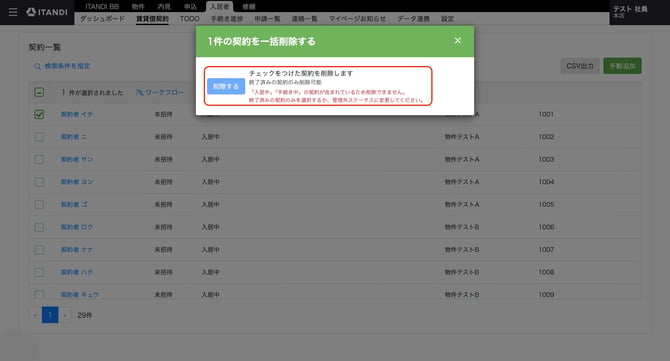Click the magnifier icon beside 検索条件を指定
The height and width of the screenshot is (361, 670).
tap(38, 66)
